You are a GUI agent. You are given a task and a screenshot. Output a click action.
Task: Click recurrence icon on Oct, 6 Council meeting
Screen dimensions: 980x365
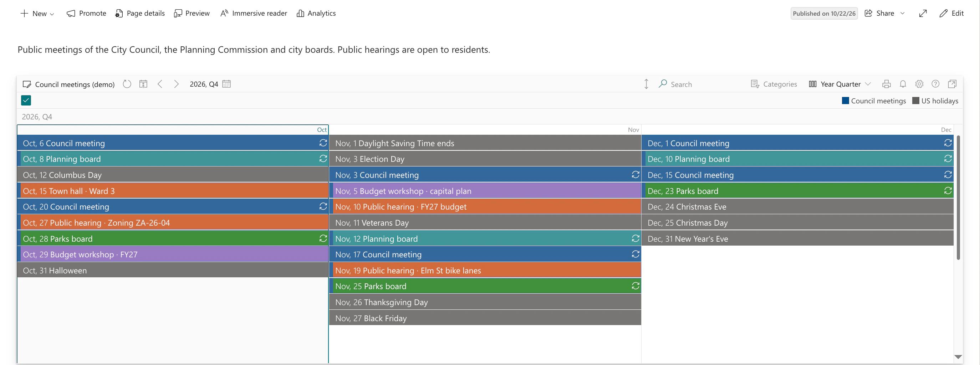click(x=323, y=143)
